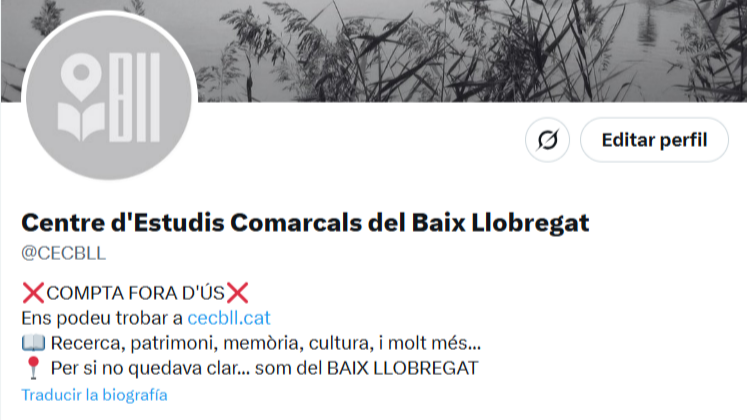Click the open book emoji before Recerca
Image resolution: width=747 pixels, height=420 pixels.
(33, 343)
